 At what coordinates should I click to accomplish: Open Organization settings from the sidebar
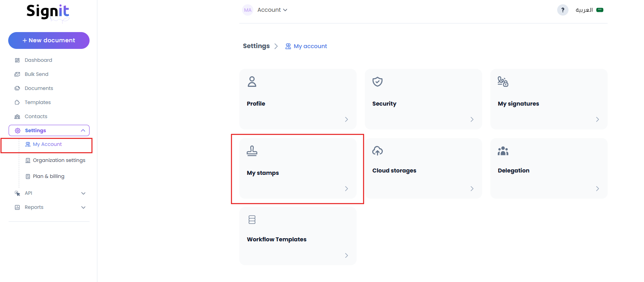pos(59,160)
